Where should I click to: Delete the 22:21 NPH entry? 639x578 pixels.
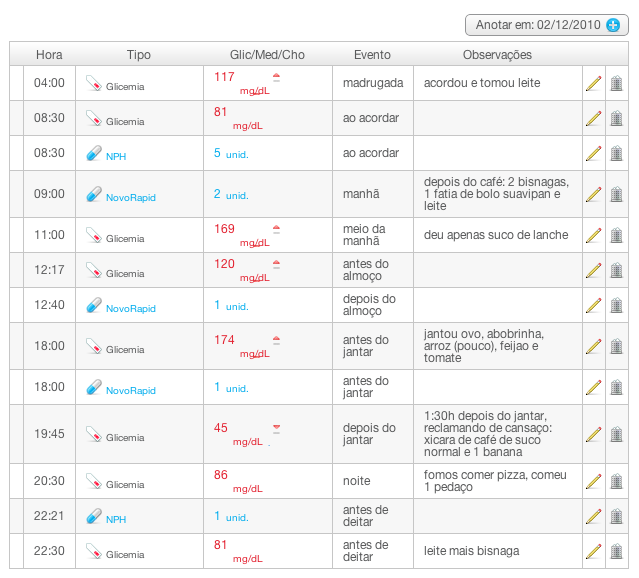[x=617, y=516]
